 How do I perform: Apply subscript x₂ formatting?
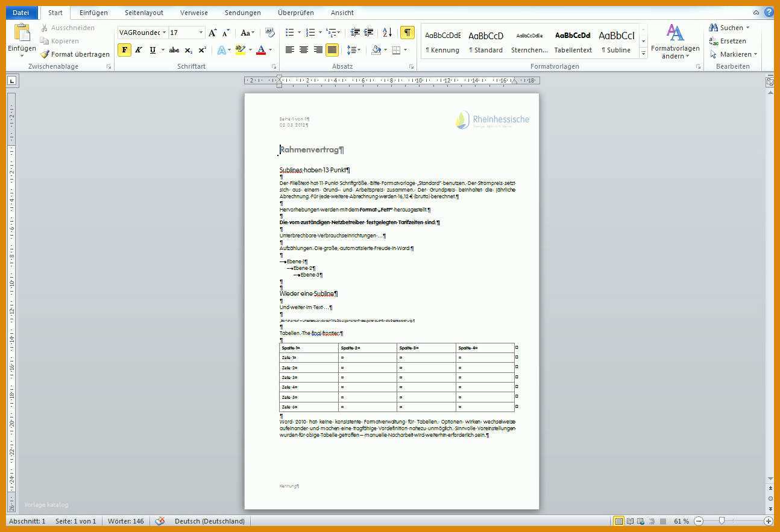[x=189, y=50]
